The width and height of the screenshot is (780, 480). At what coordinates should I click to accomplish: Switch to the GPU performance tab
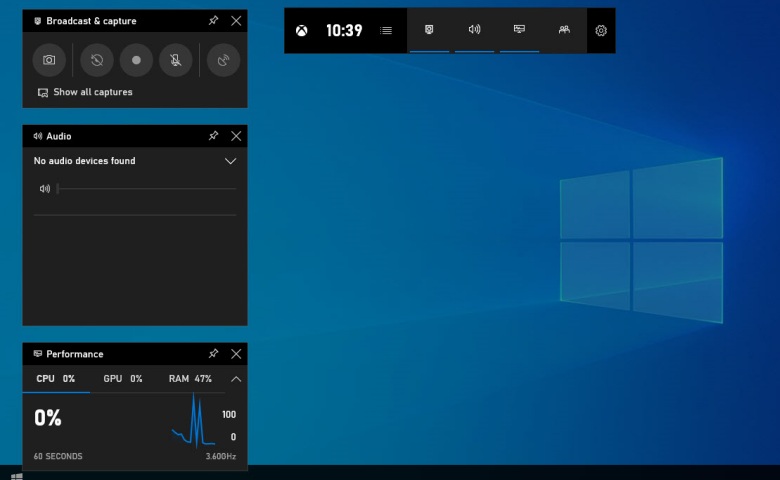coord(123,379)
